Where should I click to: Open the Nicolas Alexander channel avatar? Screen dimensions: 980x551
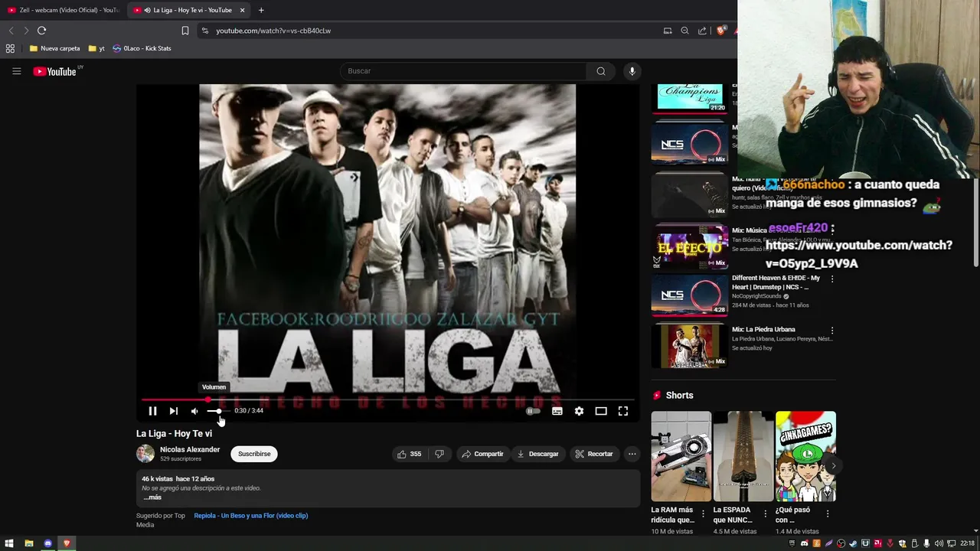pos(145,454)
